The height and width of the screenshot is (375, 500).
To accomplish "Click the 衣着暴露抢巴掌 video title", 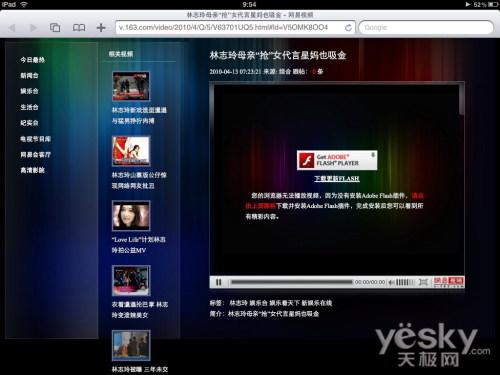I will tap(140, 310).
